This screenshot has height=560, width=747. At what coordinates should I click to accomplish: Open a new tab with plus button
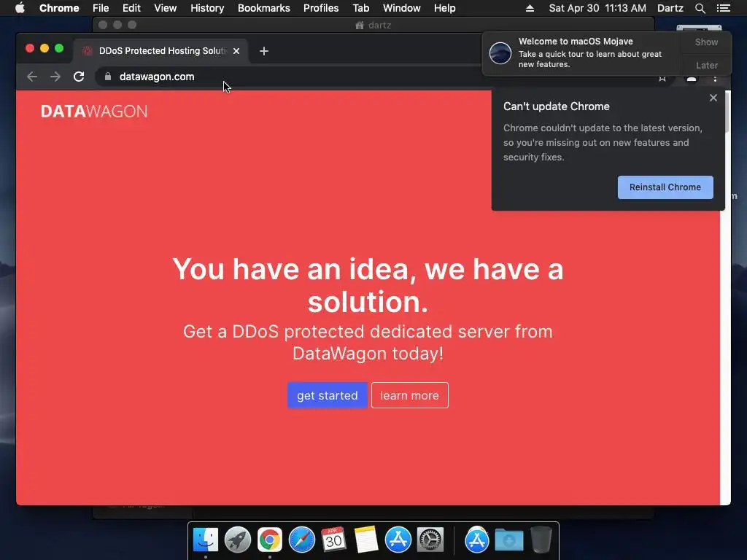(264, 51)
